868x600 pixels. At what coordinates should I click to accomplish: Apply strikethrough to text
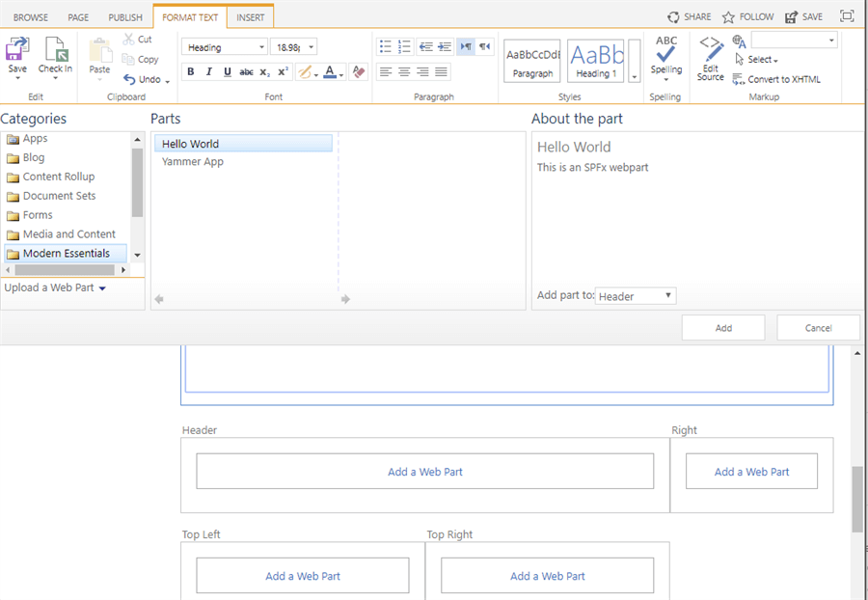(x=246, y=71)
